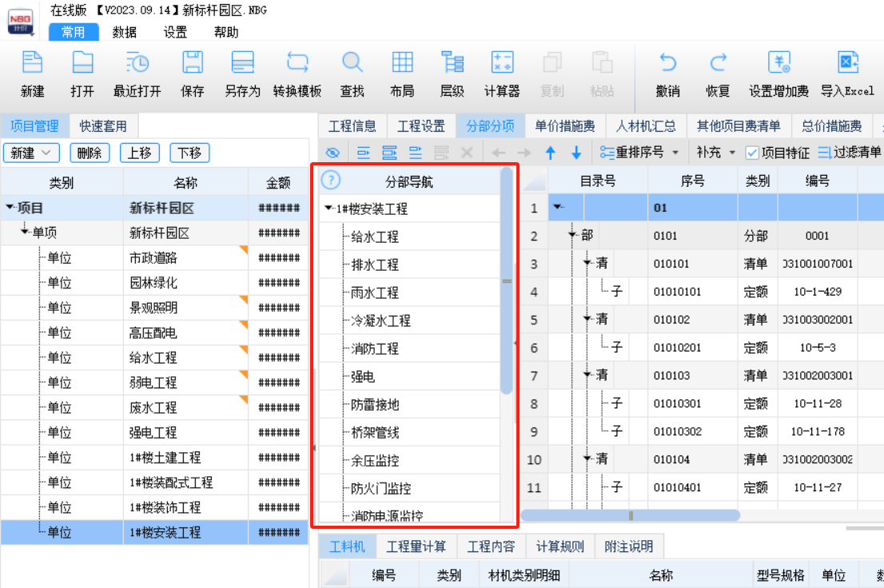Viewport: 884px width, 588px height.
Task: Switch to 人材机汇总 tab
Action: click(x=646, y=125)
